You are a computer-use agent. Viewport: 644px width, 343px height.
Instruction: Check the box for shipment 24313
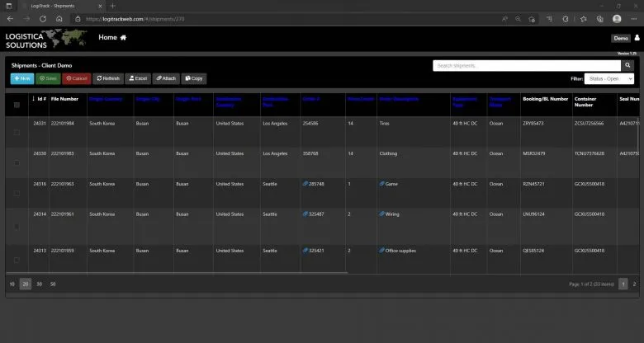(17, 260)
